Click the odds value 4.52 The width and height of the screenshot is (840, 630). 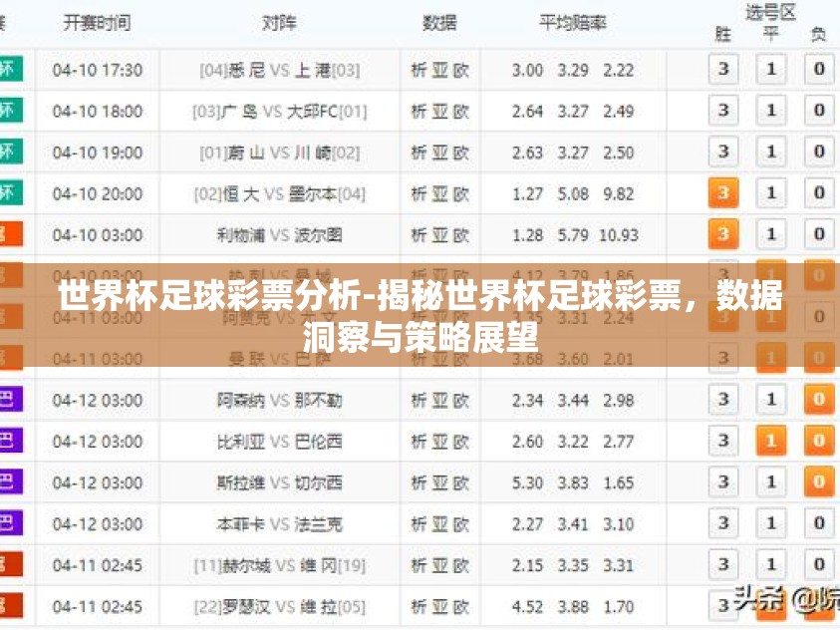527,607
